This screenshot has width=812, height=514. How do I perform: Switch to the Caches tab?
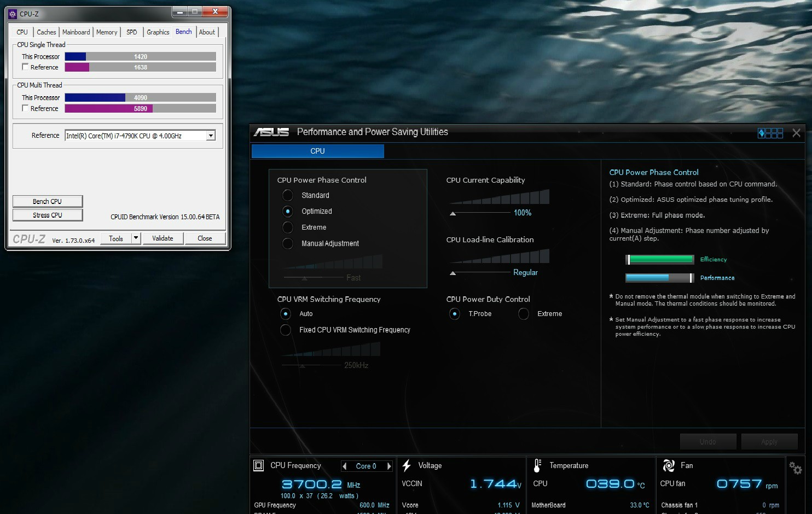(x=47, y=32)
